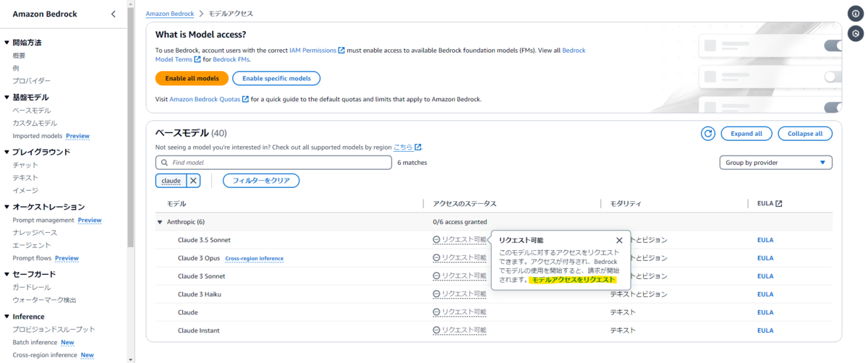Image resolution: width=868 pixels, height=363 pixels.
Task: Open the こちら supported models link
Action: pos(407,147)
